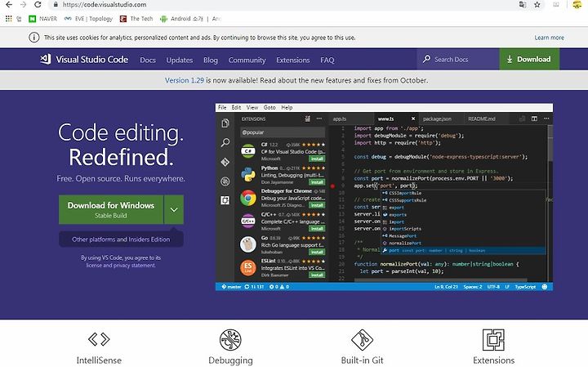Open the EVE Topology bookmark
This screenshot has width=588, height=367.
(88, 18)
